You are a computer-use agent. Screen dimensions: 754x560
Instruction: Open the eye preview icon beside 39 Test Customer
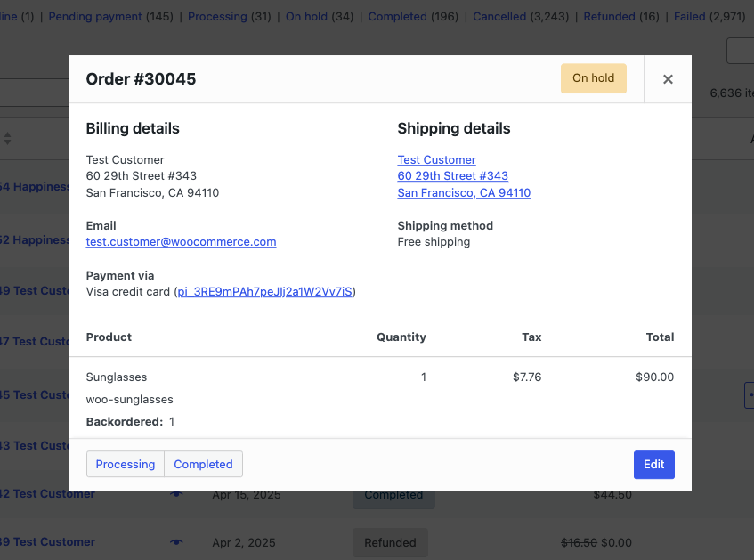175,541
